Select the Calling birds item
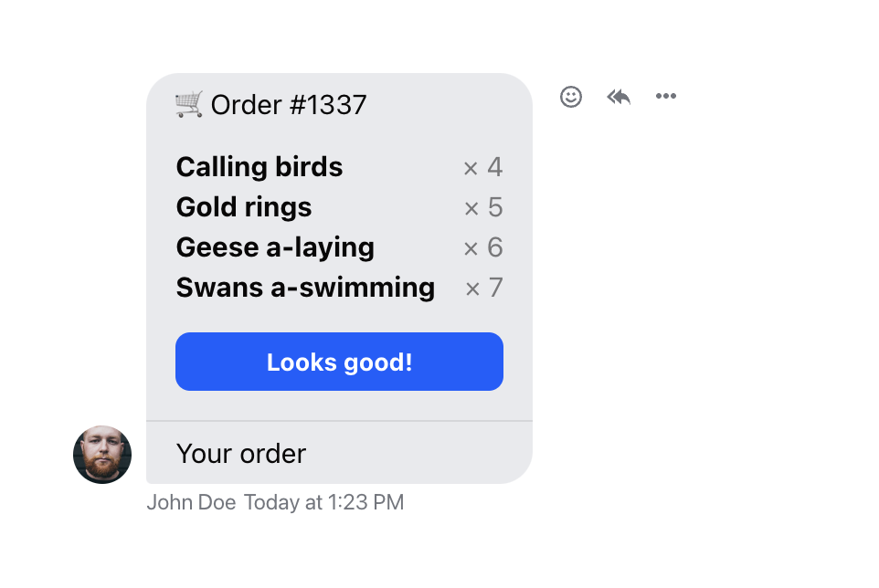Viewport: 879px width, 588px height. click(259, 167)
